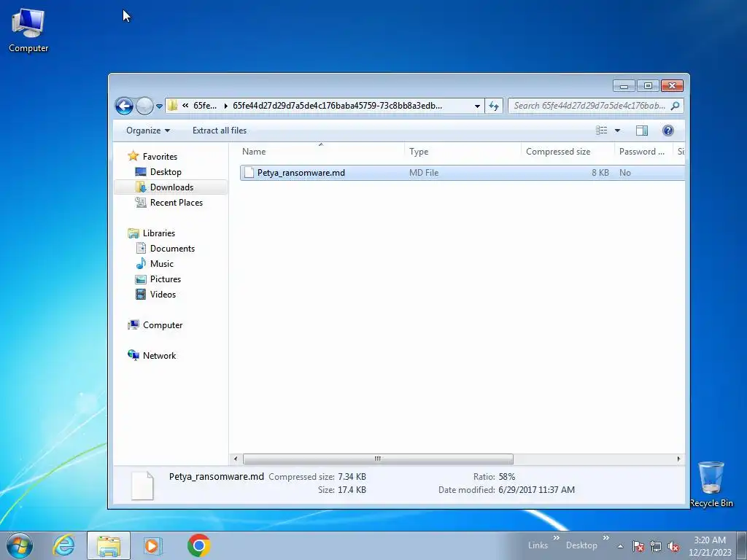Select the 65fe... breadcrumb segment
747x560 pixels.
tap(205, 106)
